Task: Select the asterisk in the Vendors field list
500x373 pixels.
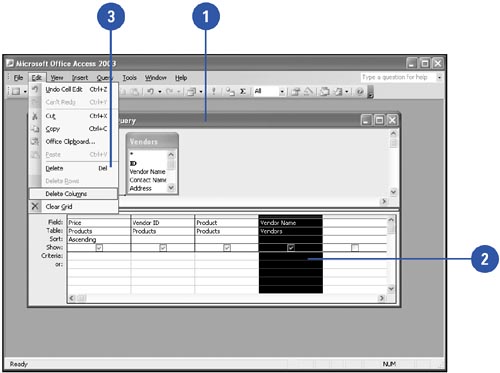Action: pos(132,154)
